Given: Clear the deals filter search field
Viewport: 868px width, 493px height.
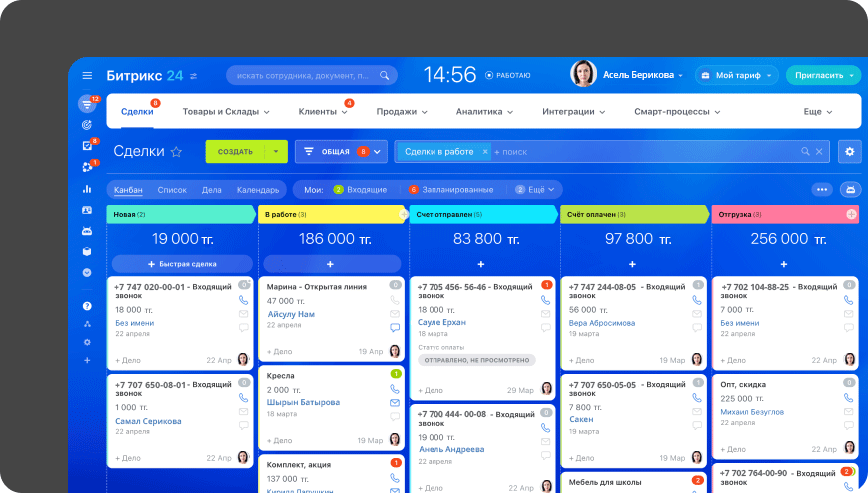Looking at the screenshot, I should [819, 151].
